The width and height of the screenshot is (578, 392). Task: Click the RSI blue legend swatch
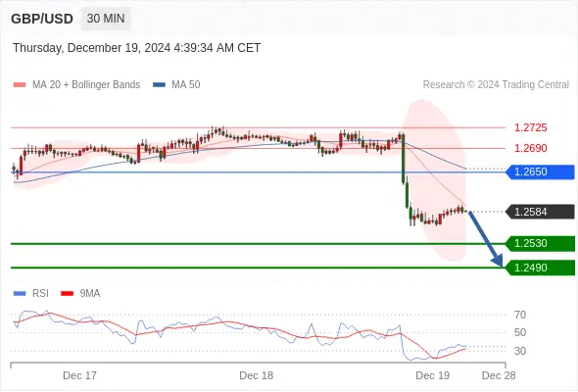coord(20,294)
